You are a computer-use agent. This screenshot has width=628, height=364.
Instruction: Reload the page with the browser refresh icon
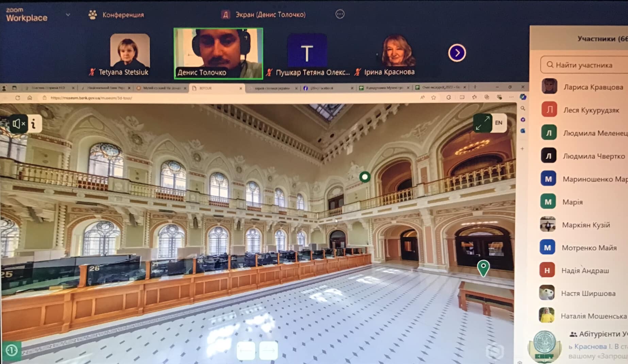click(x=18, y=98)
